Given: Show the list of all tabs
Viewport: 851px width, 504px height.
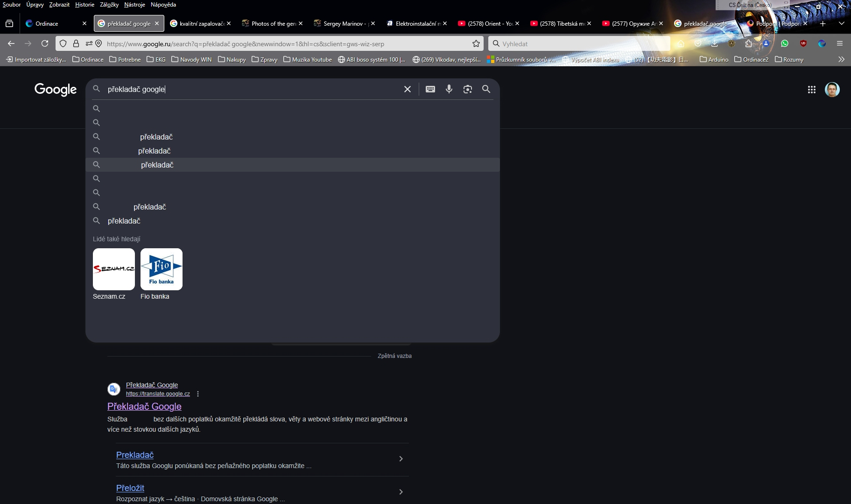Looking at the screenshot, I should [842, 23].
